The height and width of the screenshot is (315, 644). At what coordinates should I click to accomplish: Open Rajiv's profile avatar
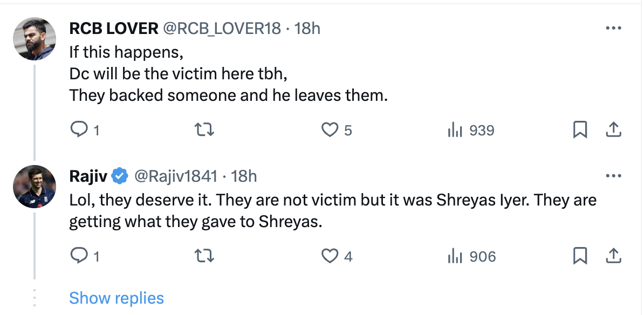(x=35, y=187)
